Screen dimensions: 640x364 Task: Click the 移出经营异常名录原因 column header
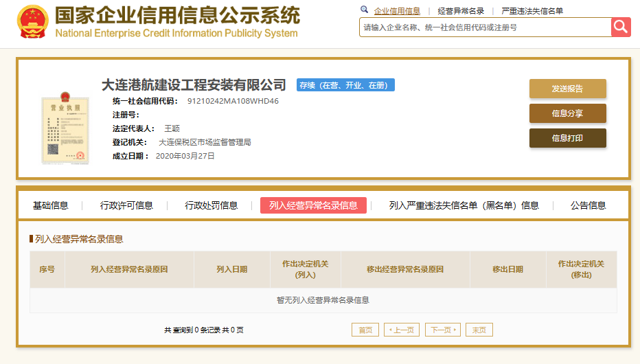tap(405, 269)
